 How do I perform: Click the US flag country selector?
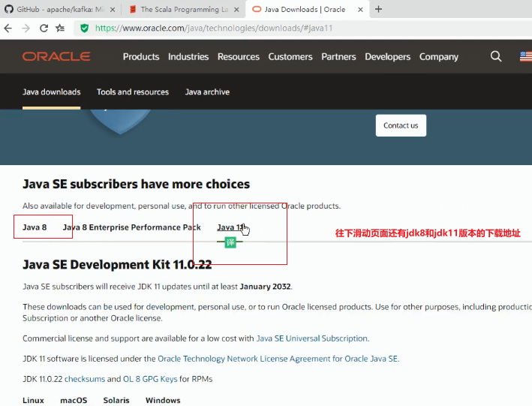[526, 56]
